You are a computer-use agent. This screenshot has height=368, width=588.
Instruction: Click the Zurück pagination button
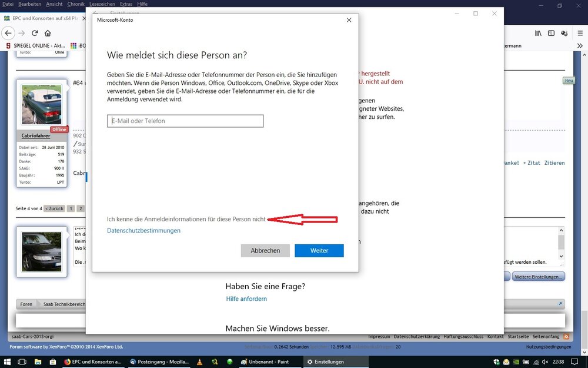tap(54, 208)
